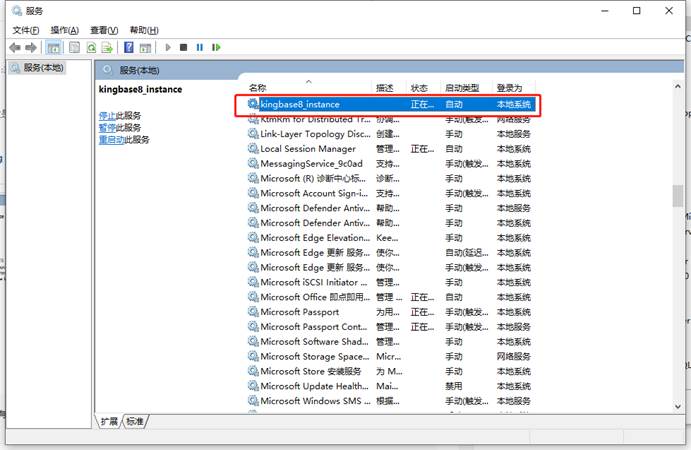This screenshot has width=691, height=450.
Task: Select the kingbase8_instance service name
Action: [300, 104]
